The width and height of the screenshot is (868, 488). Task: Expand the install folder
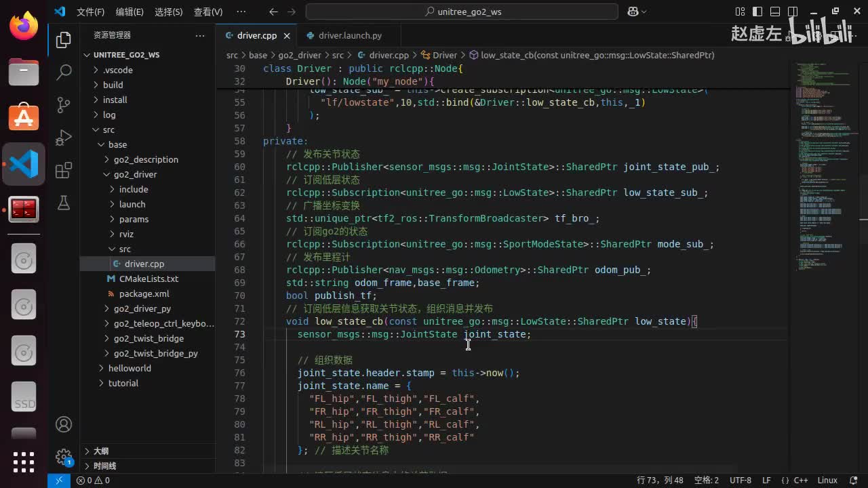coord(148,100)
